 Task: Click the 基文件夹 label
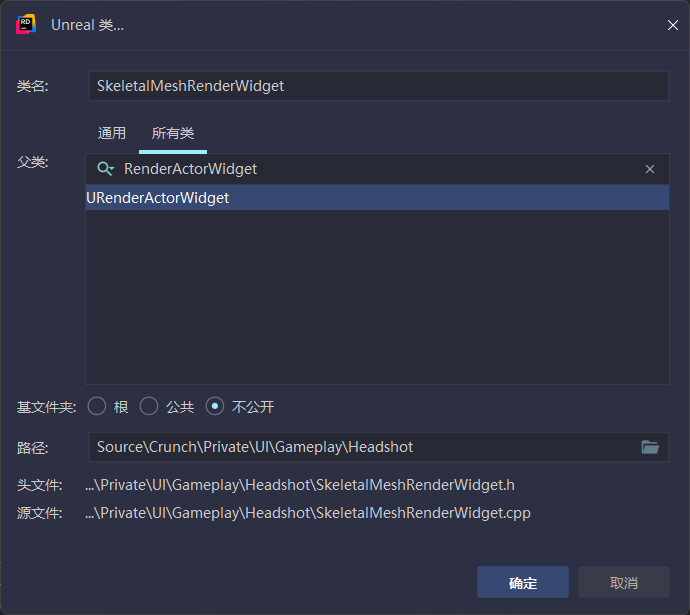[47, 407]
